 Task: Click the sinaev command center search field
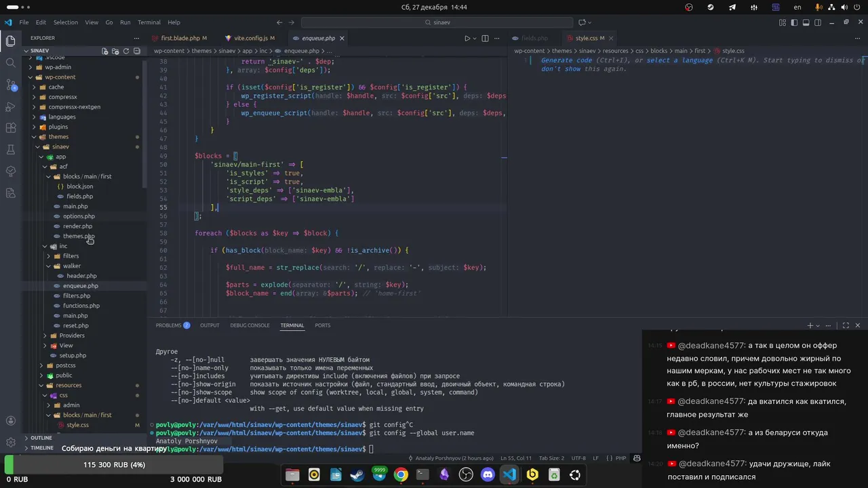(437, 22)
